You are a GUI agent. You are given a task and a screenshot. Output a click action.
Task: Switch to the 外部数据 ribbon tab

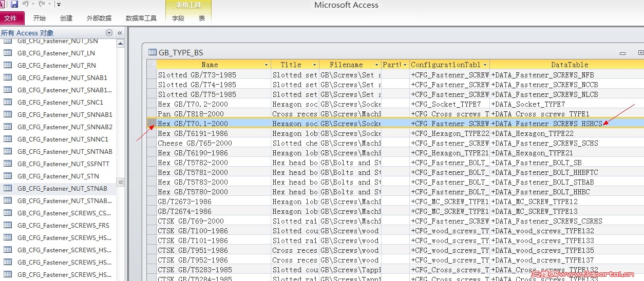pos(99,18)
